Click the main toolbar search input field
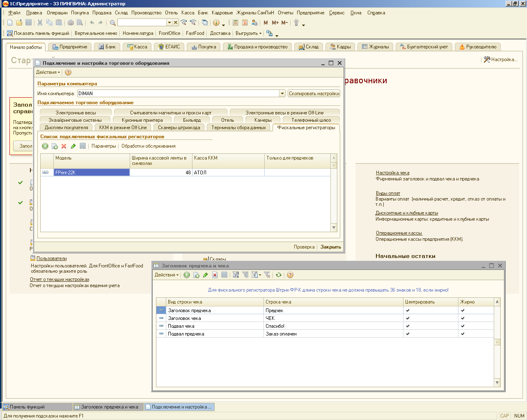The width and height of the screenshot is (527, 420). point(142,23)
